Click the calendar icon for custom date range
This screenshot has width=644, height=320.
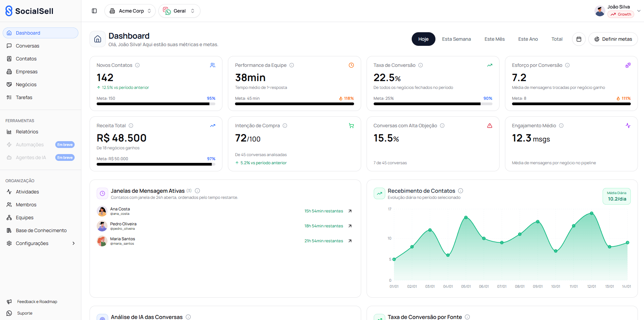(x=579, y=39)
